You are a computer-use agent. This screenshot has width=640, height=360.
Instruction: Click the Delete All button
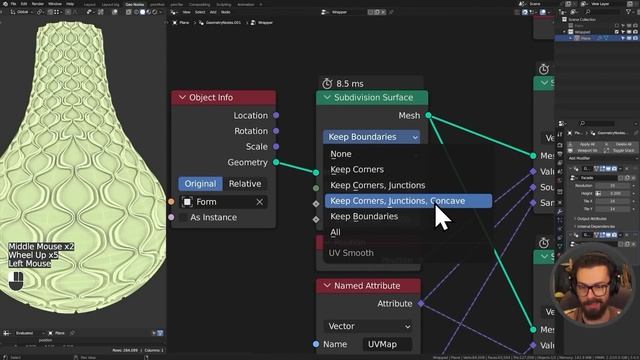[x=622, y=144]
